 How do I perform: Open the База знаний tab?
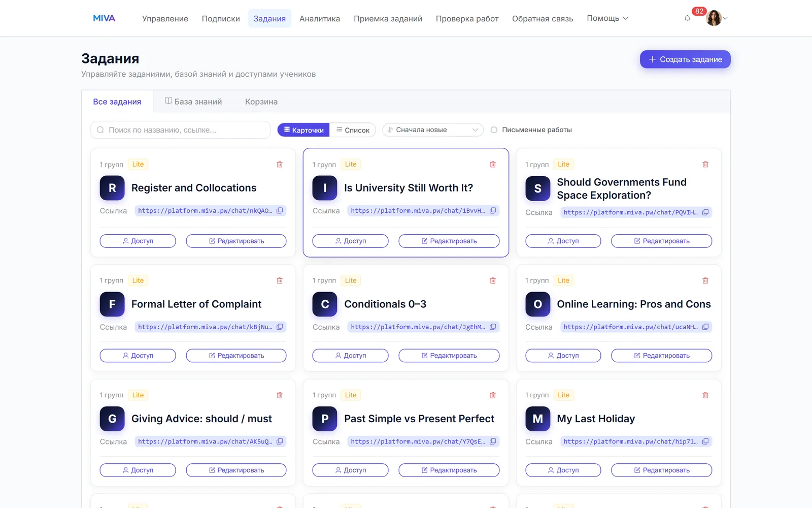point(193,102)
